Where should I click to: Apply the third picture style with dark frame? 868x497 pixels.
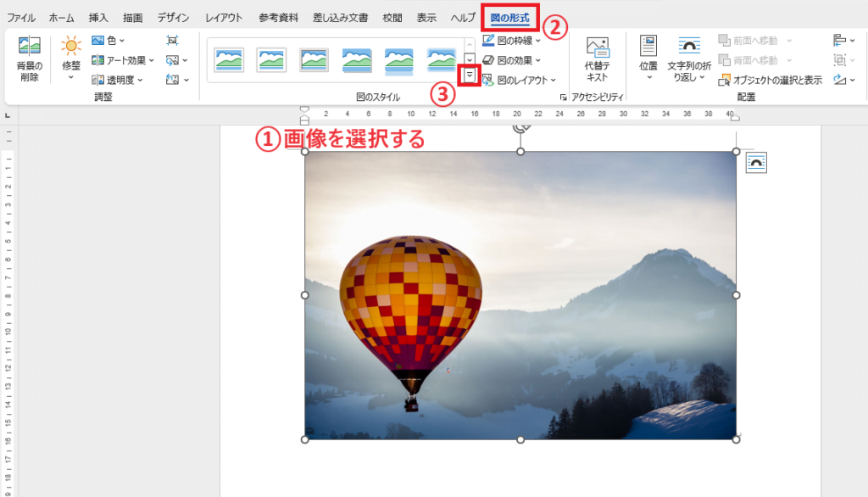[x=314, y=60]
